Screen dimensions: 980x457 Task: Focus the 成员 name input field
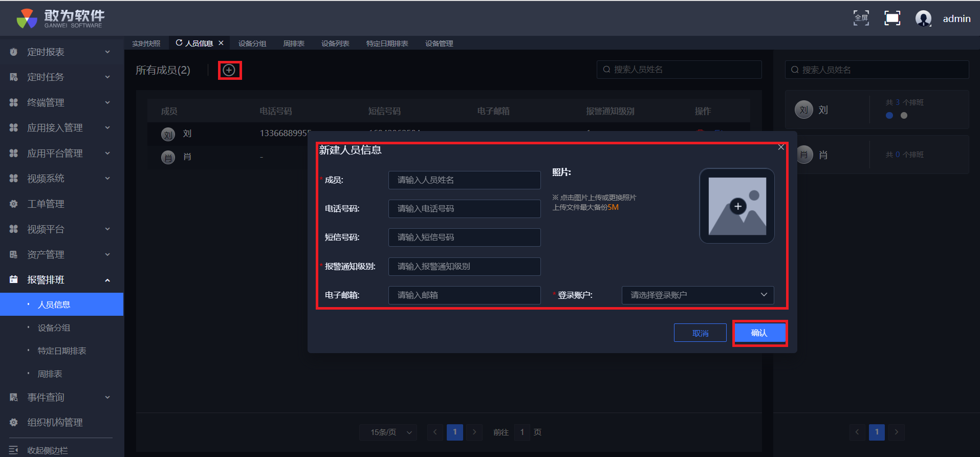[465, 180]
